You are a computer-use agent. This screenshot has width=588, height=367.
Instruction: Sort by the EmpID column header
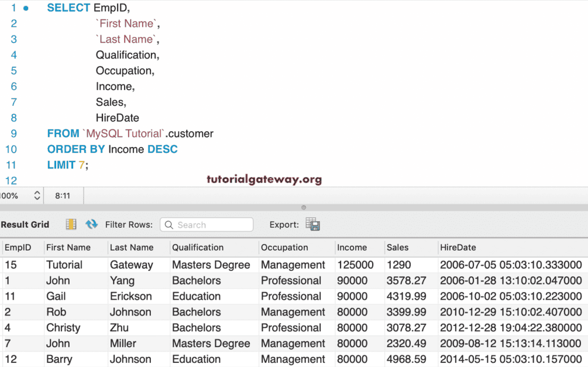pyautogui.click(x=18, y=247)
